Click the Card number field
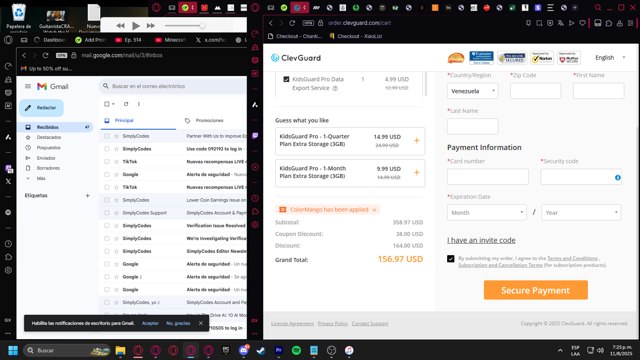This screenshot has width=640, height=360. (488, 177)
